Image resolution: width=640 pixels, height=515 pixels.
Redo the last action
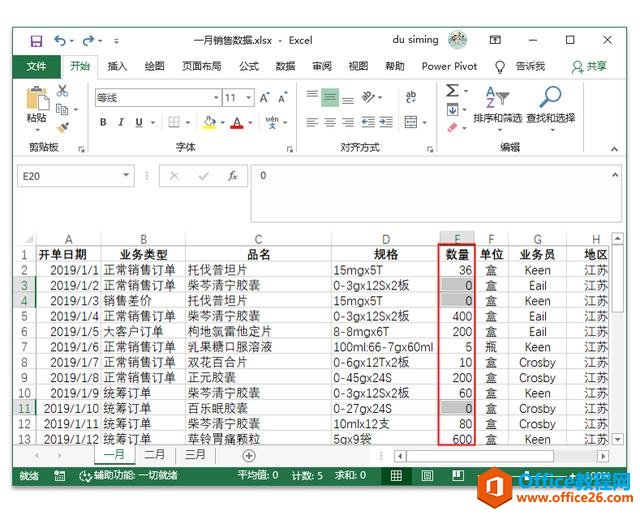pyautogui.click(x=88, y=41)
